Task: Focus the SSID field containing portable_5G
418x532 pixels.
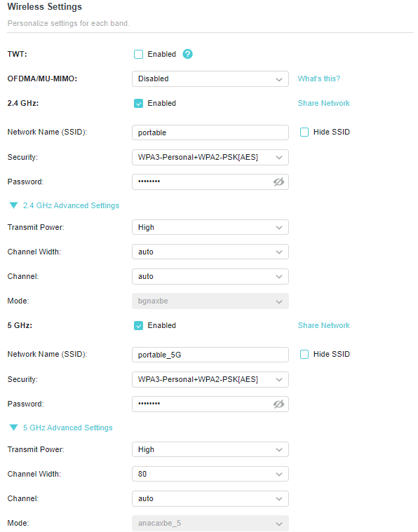Action: coord(210,355)
